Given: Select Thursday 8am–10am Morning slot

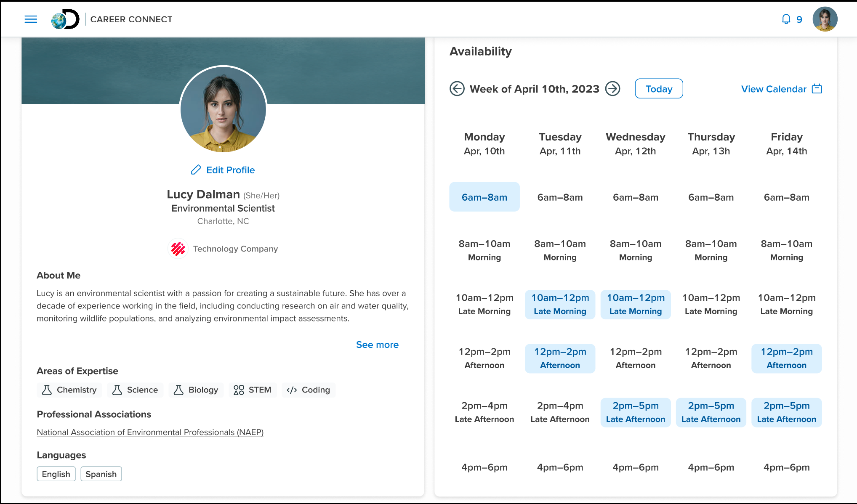Looking at the screenshot, I should (x=711, y=250).
